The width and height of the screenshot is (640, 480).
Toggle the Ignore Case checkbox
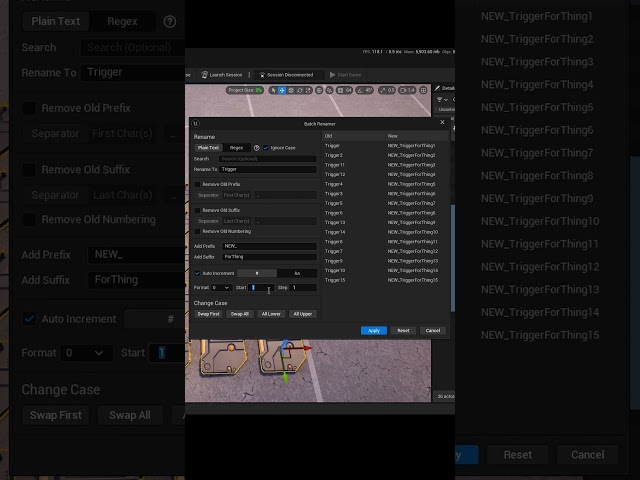click(x=266, y=148)
